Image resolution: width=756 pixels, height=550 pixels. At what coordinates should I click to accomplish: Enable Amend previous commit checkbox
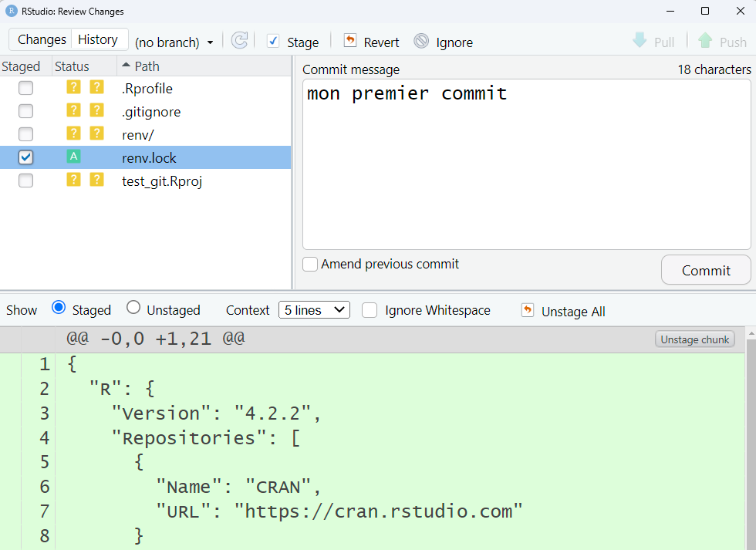[x=310, y=265]
